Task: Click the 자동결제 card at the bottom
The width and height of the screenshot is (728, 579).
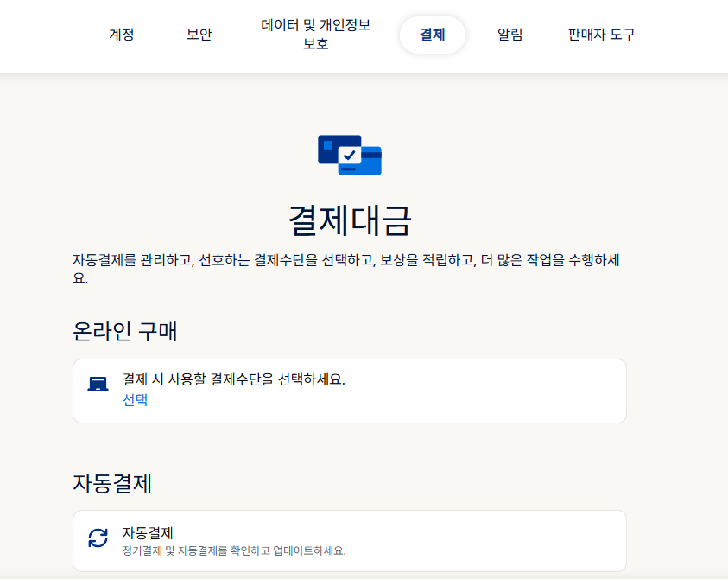Action: pos(348,541)
